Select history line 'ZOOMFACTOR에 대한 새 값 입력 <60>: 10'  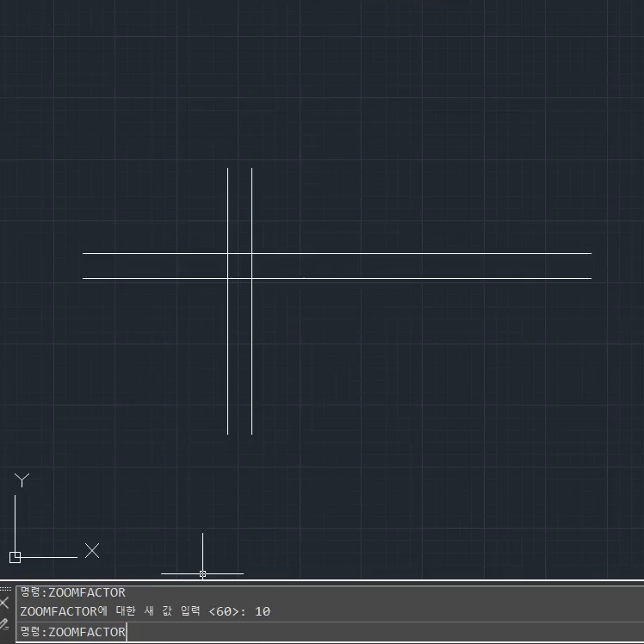point(145,611)
